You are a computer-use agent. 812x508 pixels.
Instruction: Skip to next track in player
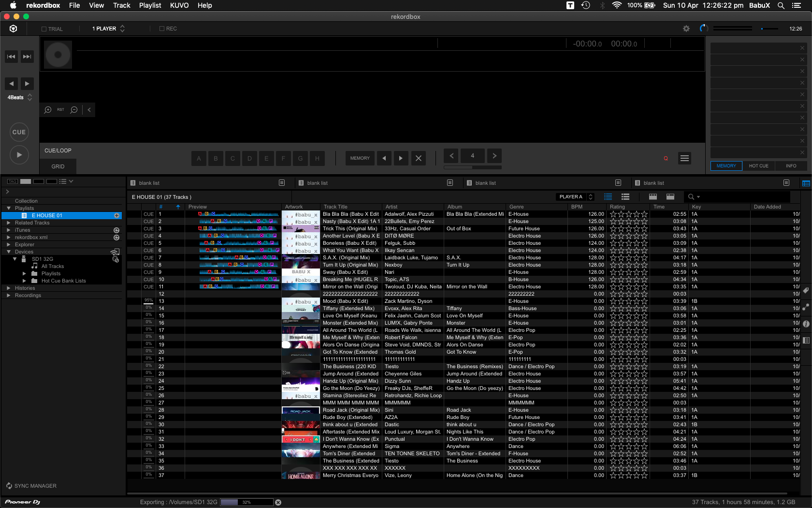click(x=27, y=57)
